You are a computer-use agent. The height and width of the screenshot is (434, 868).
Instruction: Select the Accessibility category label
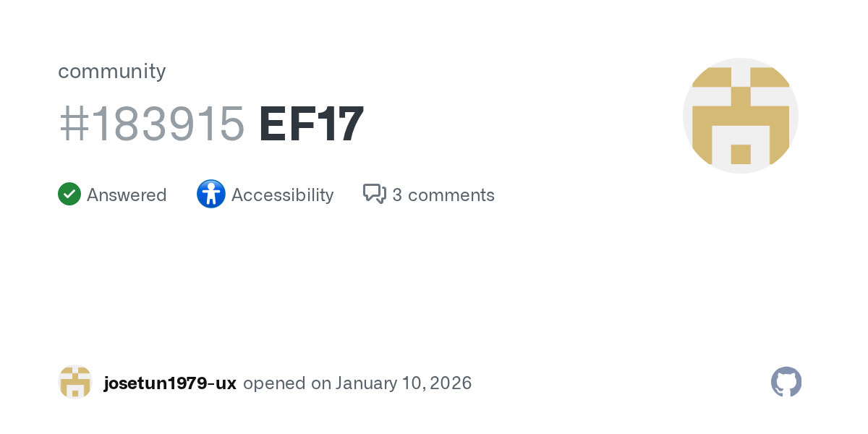[x=282, y=195]
